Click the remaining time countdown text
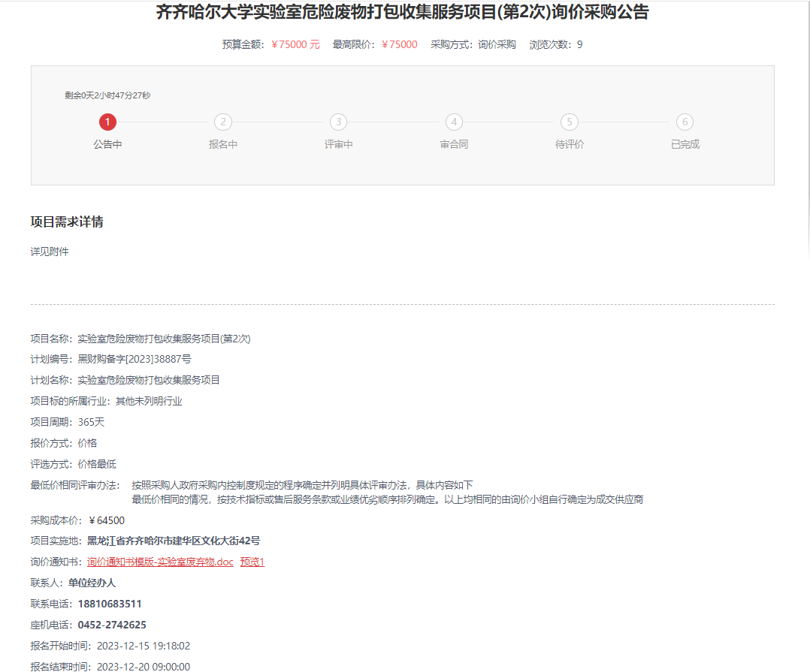This screenshot has width=810, height=672. coord(107,95)
